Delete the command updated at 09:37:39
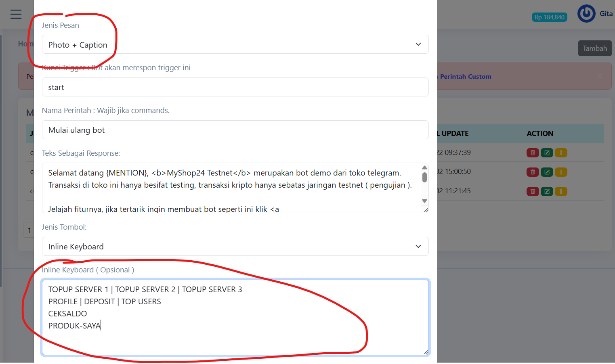This screenshot has width=615, height=364. tap(532, 153)
